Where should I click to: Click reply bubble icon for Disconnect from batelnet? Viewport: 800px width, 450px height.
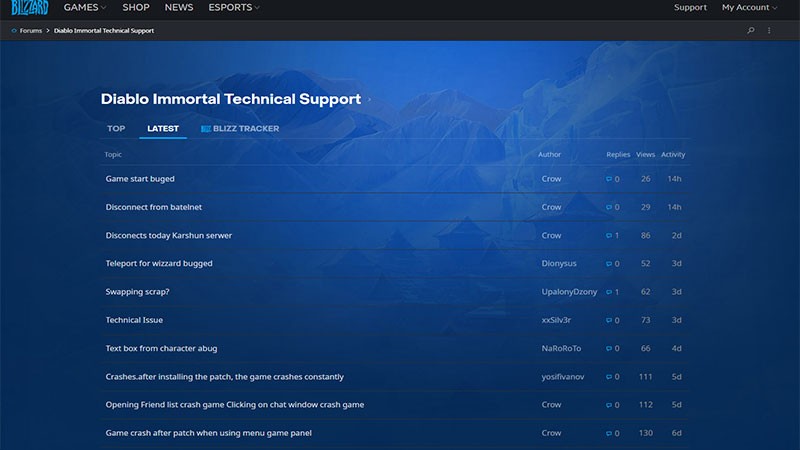[x=609, y=207]
